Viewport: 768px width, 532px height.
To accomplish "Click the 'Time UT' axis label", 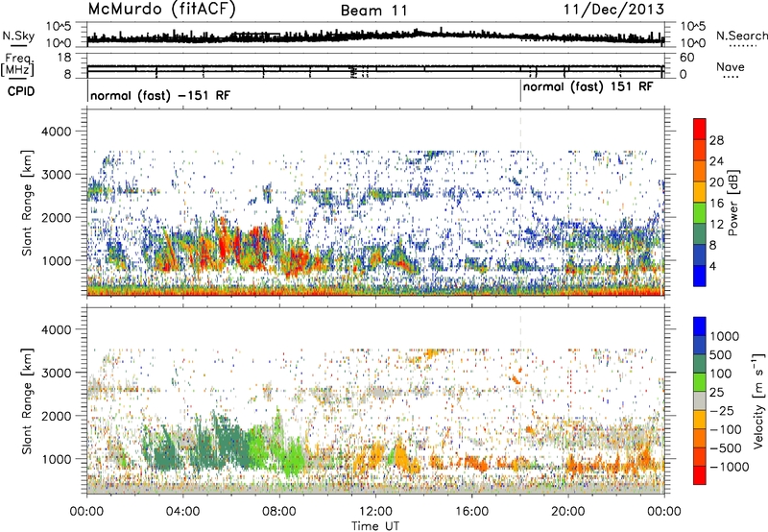I will point(375,526).
